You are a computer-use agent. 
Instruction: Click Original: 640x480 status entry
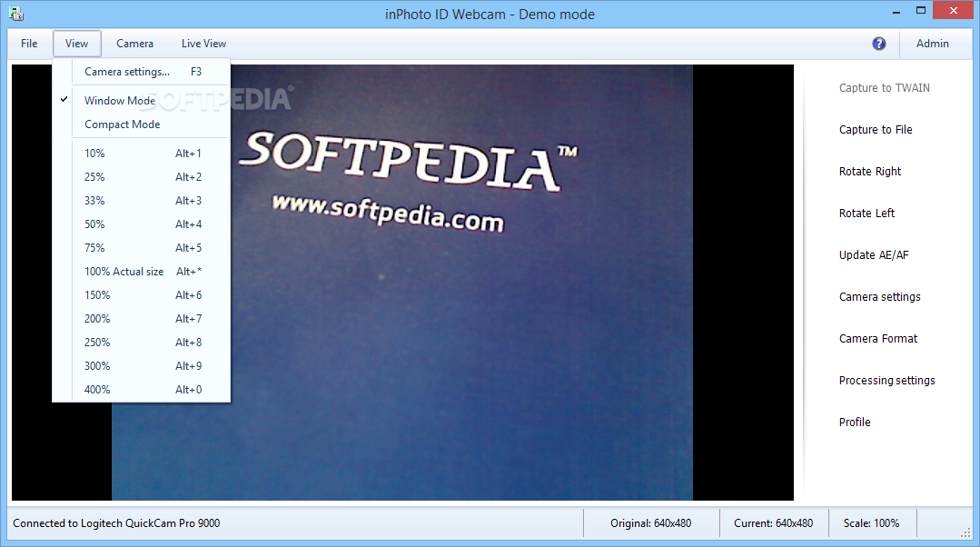(x=650, y=523)
